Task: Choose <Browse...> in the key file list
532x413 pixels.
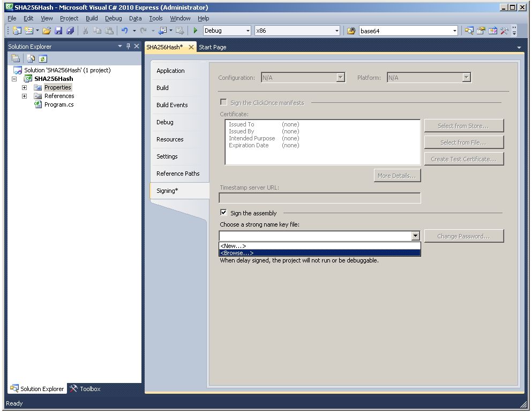Action: tap(320, 253)
